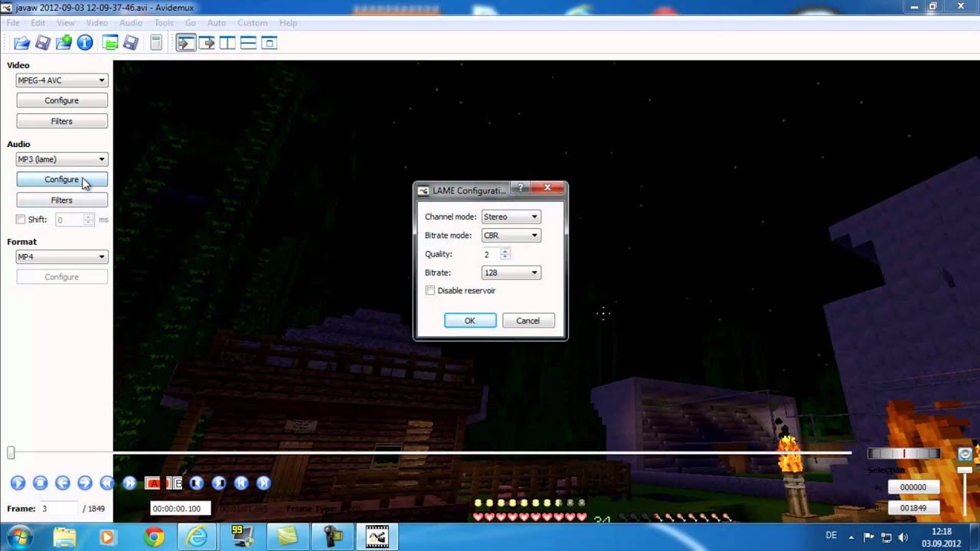This screenshot has height=551, width=980.
Task: Go to previous frame with left arrow
Action: click(63, 483)
